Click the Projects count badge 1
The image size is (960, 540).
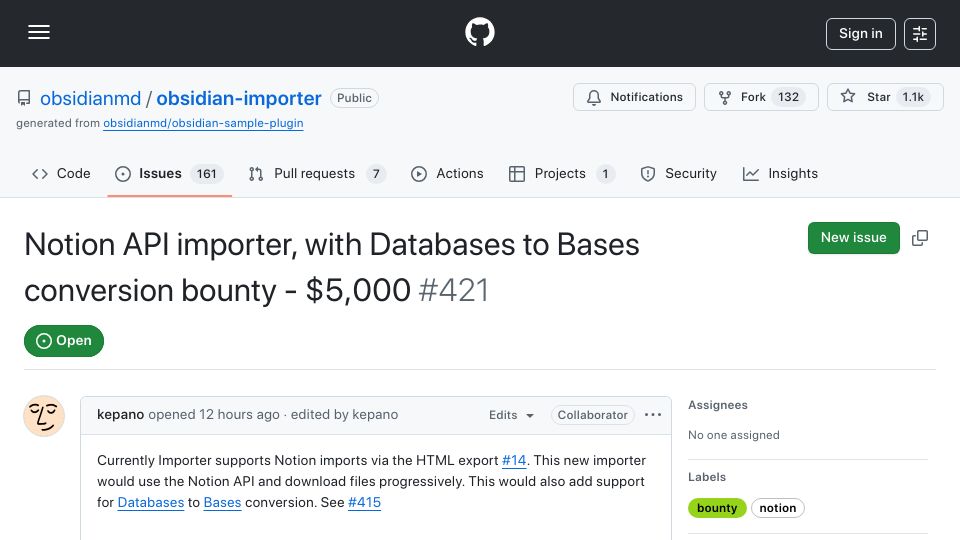[605, 174]
